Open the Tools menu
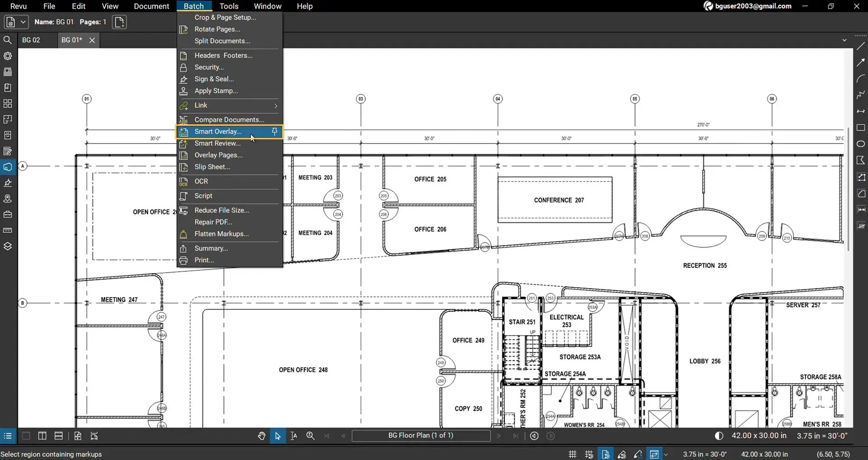Viewport: 868px width, 460px height. tap(229, 6)
